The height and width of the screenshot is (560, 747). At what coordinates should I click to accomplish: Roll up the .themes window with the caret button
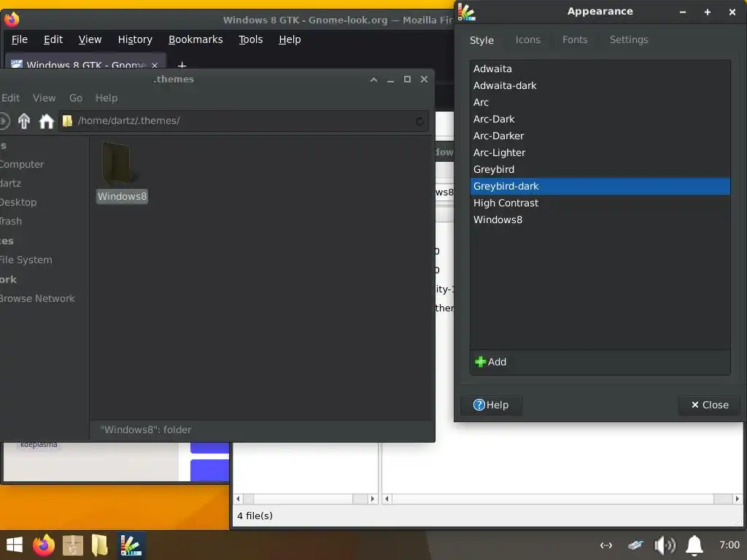[374, 79]
